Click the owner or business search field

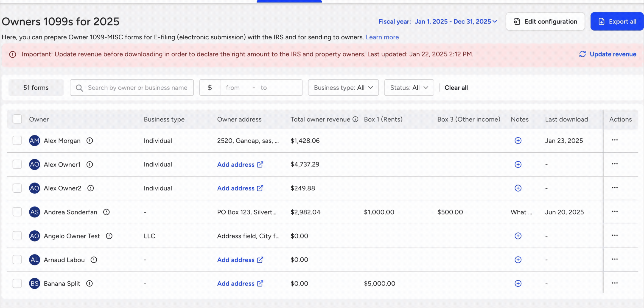tap(137, 88)
